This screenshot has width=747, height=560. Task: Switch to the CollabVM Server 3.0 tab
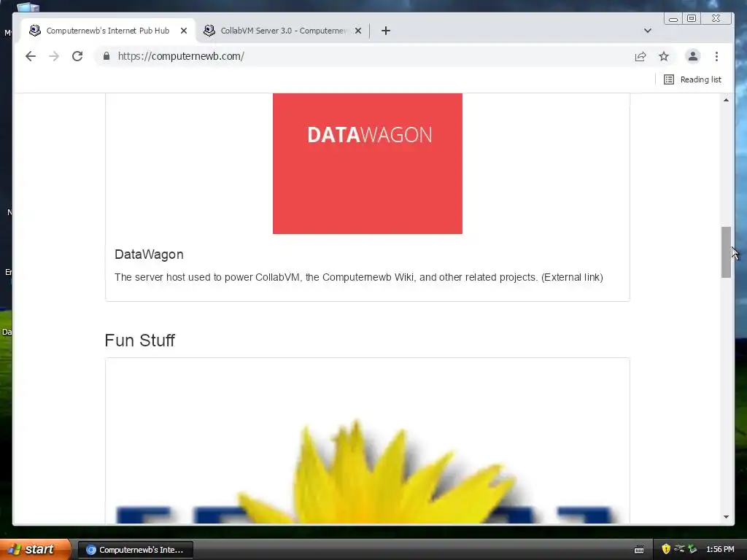(x=283, y=31)
